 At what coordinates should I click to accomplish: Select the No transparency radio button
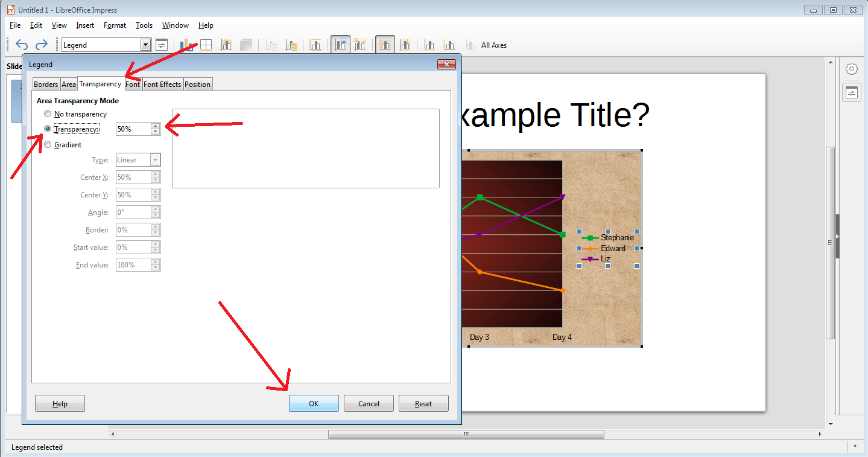coord(48,114)
